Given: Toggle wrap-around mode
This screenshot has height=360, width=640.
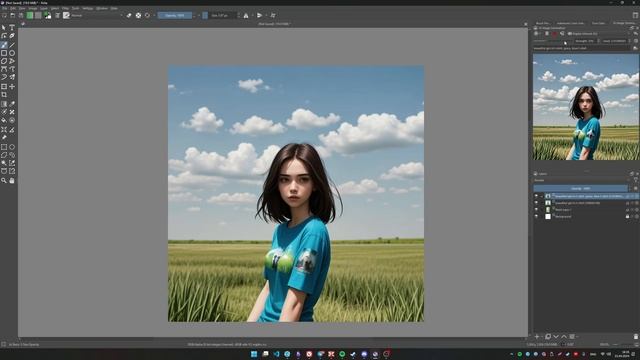Looking at the screenshot, I should coord(273,16).
